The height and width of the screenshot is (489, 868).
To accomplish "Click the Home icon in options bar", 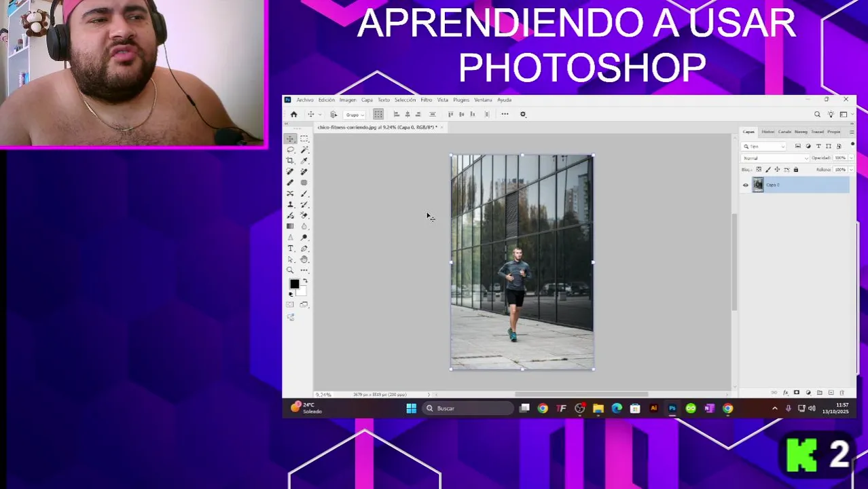I will coord(293,114).
